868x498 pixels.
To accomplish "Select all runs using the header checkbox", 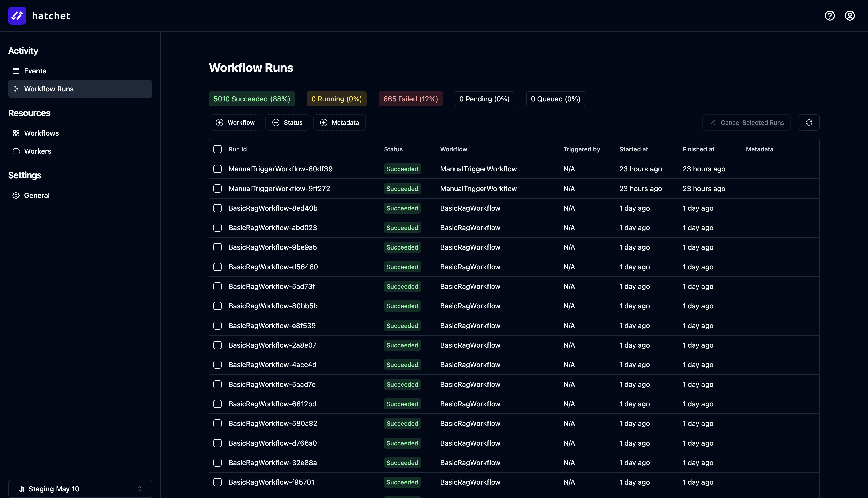I will pos(217,149).
